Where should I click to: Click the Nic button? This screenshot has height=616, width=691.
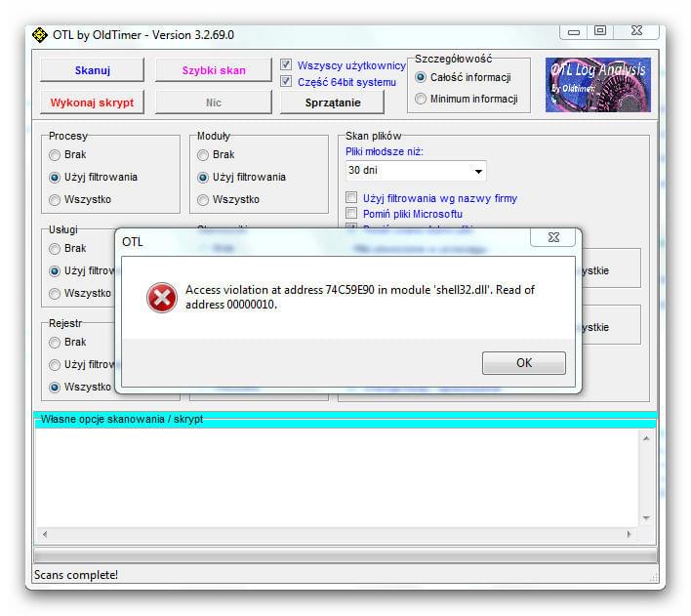(x=214, y=103)
